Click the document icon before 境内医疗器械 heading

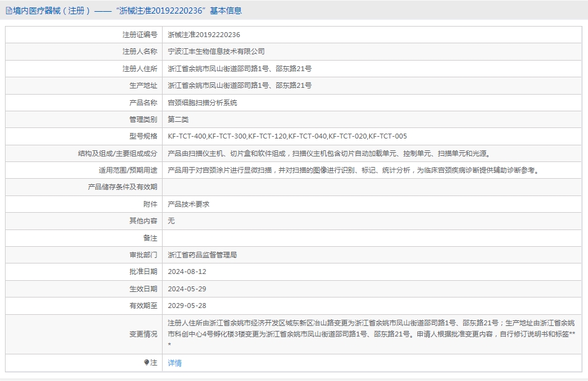(9, 11)
